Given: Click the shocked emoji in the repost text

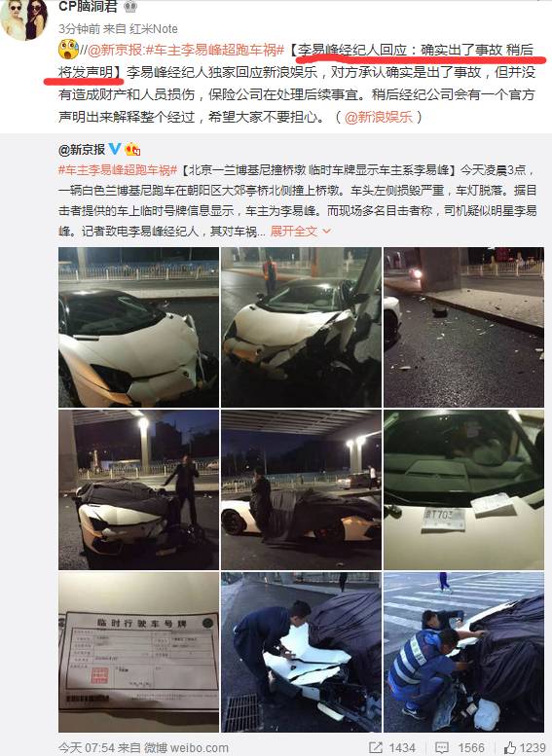Looking at the screenshot, I should click(x=68, y=50).
